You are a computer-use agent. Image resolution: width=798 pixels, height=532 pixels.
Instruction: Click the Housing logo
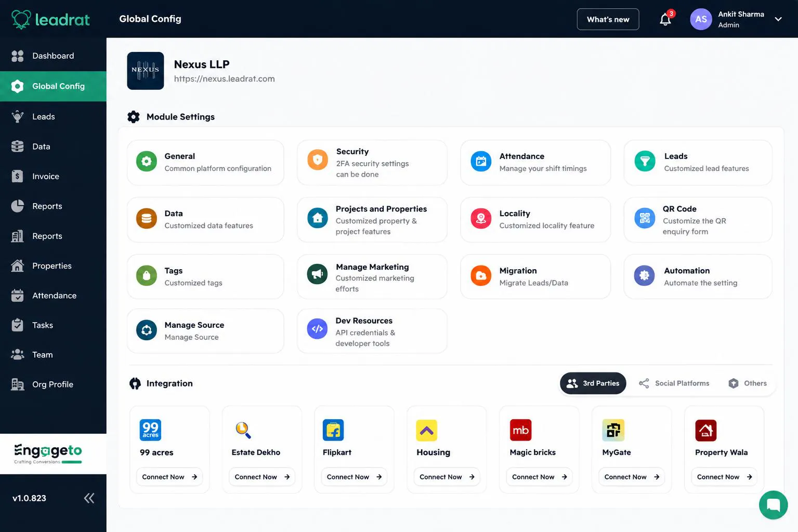(x=427, y=430)
